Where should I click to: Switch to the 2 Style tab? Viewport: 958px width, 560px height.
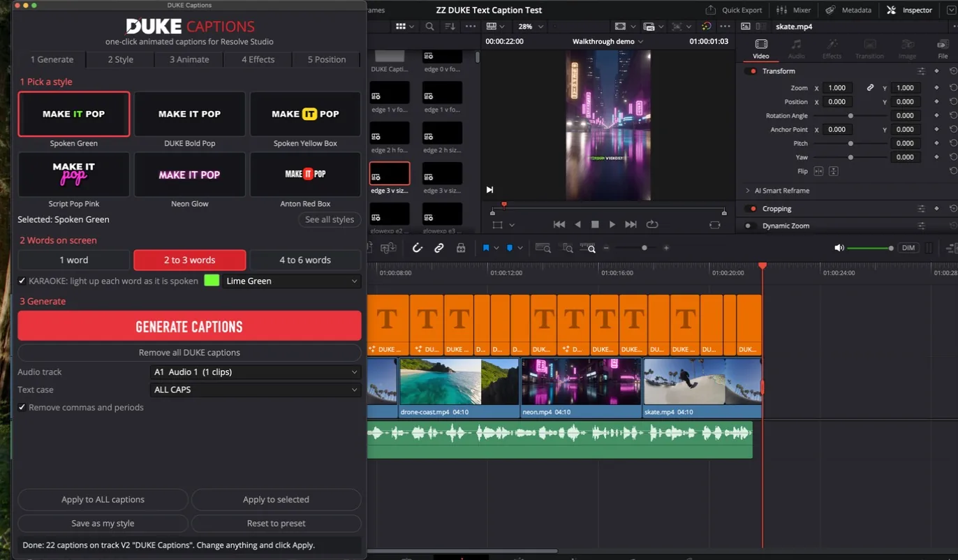(121, 59)
